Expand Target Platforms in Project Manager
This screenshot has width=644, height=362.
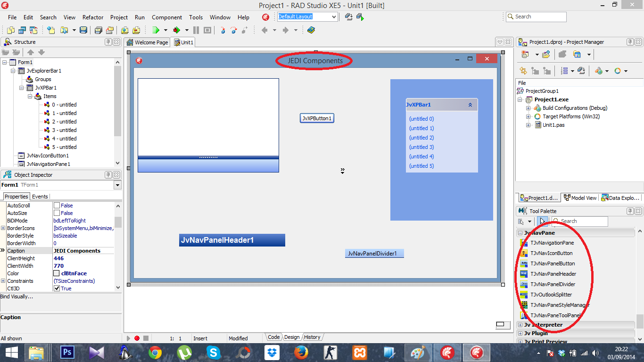[528, 116]
